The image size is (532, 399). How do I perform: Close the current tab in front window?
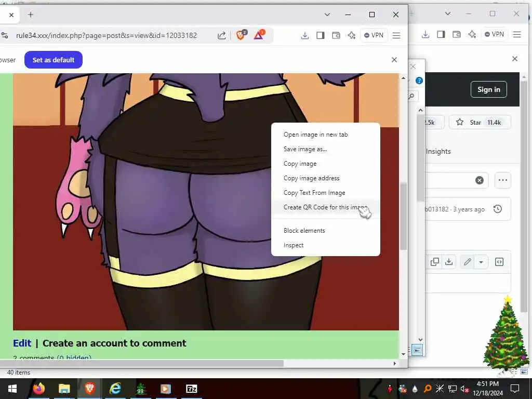click(11, 15)
